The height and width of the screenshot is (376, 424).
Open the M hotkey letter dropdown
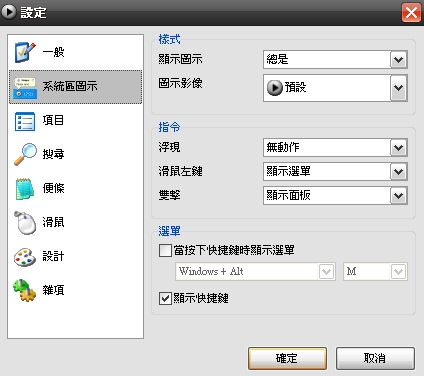point(375,272)
